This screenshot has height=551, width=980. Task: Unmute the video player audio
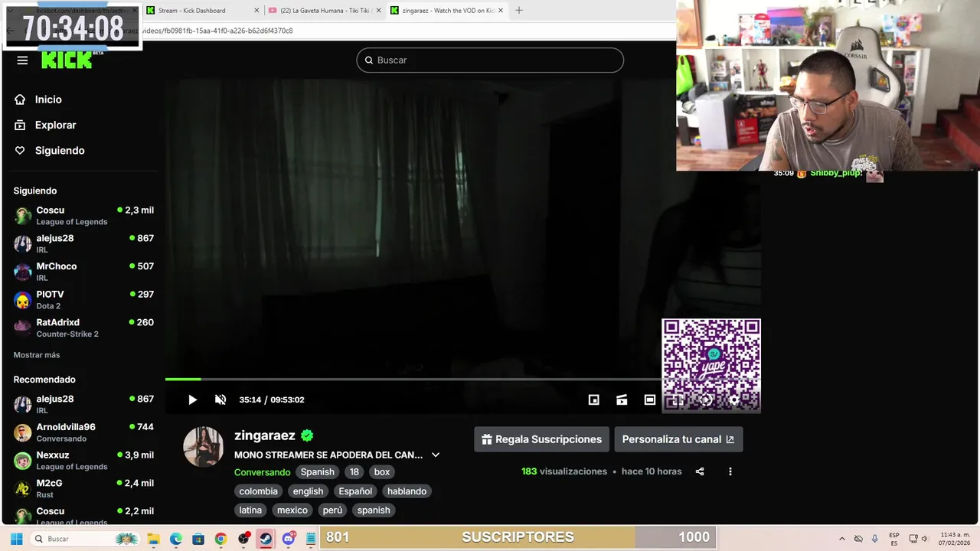220,399
